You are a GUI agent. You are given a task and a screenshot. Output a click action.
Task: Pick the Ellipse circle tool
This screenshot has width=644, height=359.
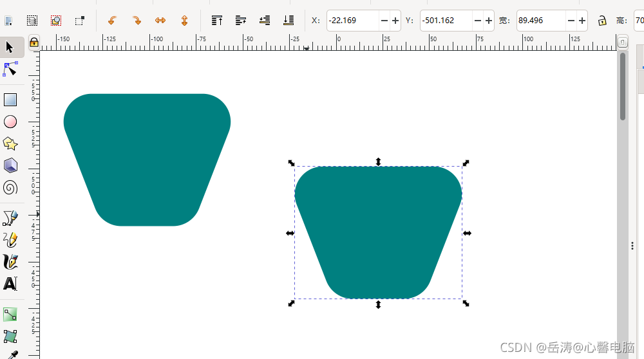point(10,122)
